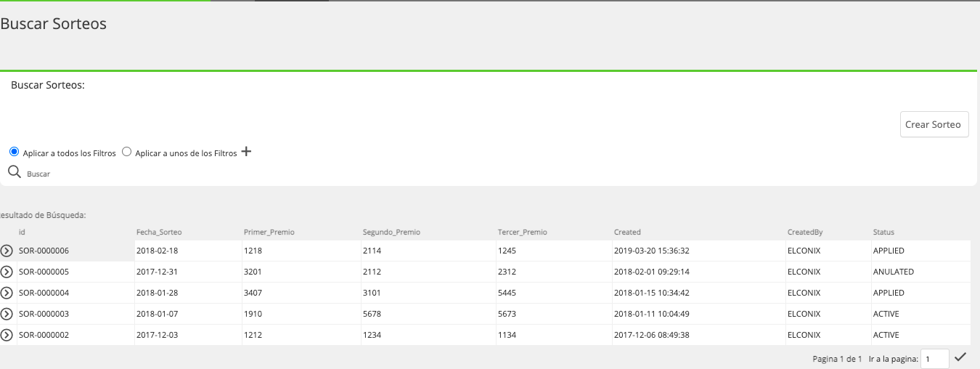The width and height of the screenshot is (980, 369).
Task: Click the date cell 2018-02-18
Action: [x=157, y=251]
